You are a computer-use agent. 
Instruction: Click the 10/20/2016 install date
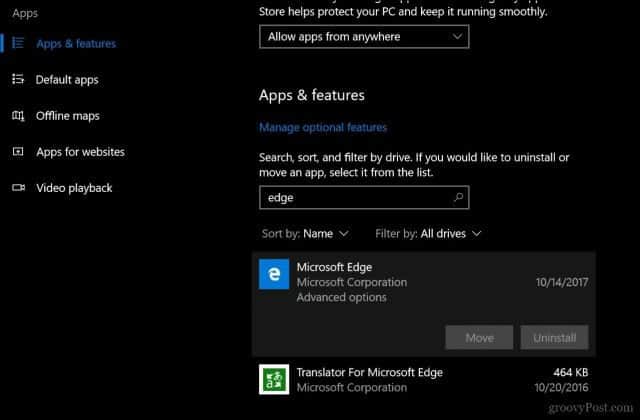(x=561, y=387)
